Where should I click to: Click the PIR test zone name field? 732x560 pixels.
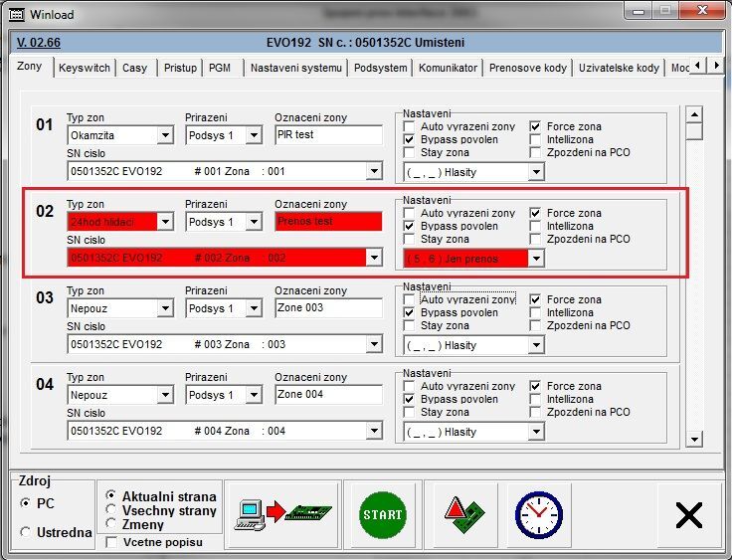click(328, 135)
